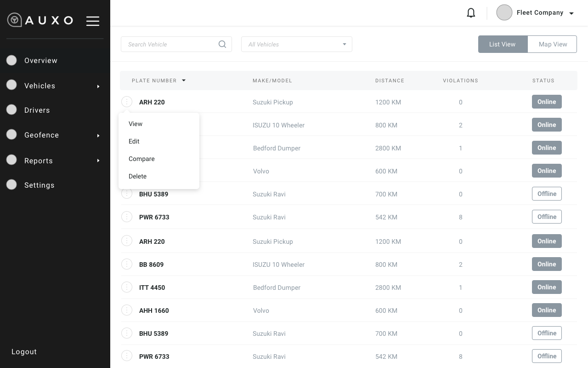Click the Fleet Company profile avatar
This screenshot has height=368, width=588.
tap(504, 13)
